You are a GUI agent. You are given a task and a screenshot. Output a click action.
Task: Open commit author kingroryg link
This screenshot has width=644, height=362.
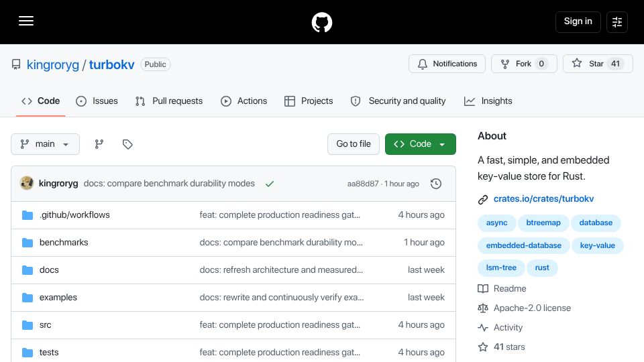point(58,184)
